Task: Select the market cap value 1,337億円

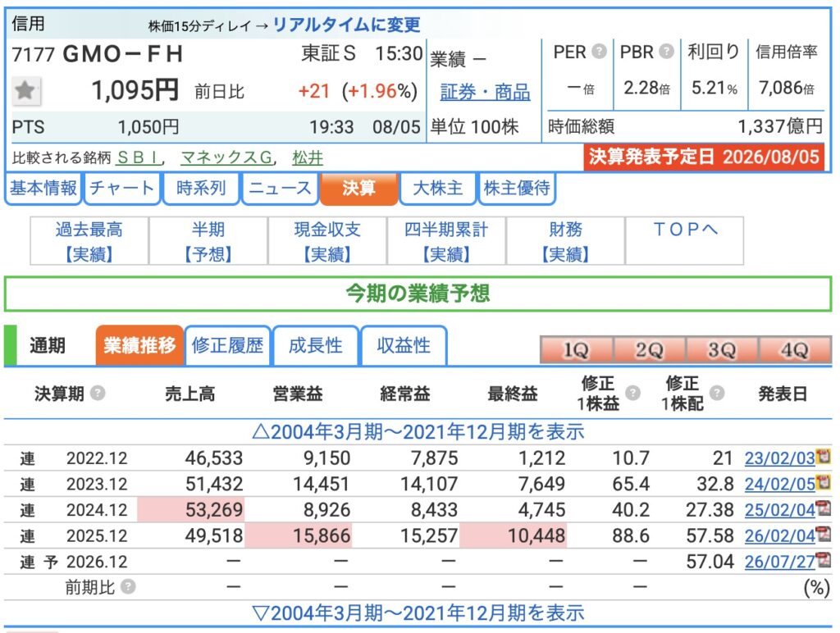Action: point(780,126)
